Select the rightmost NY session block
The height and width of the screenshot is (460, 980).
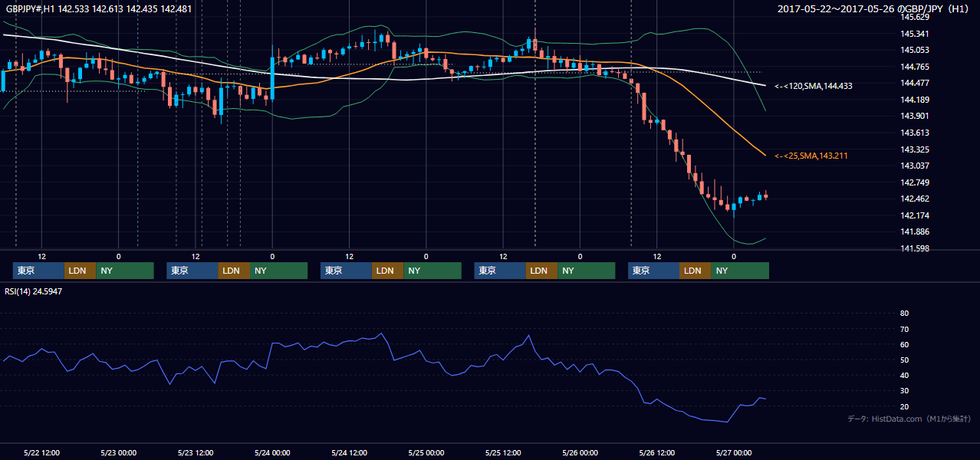(x=739, y=271)
